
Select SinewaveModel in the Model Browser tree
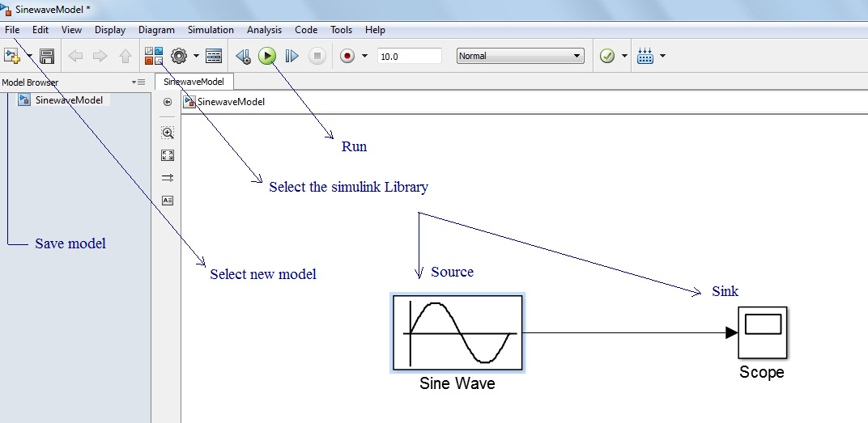[x=68, y=100]
